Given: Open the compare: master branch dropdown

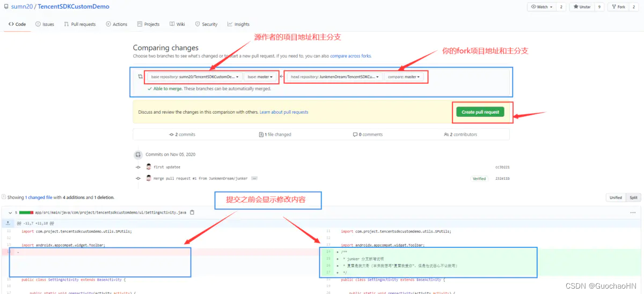Looking at the screenshot, I should [x=404, y=77].
